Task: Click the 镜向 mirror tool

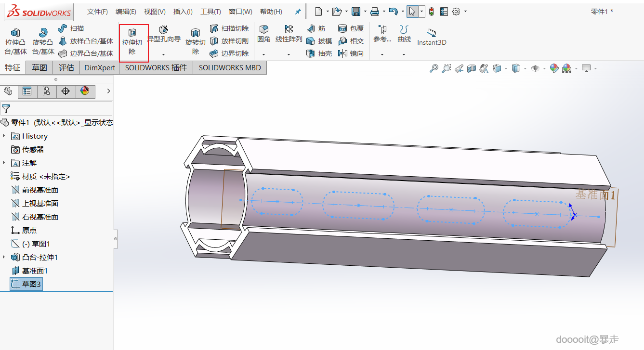Action: click(x=351, y=53)
